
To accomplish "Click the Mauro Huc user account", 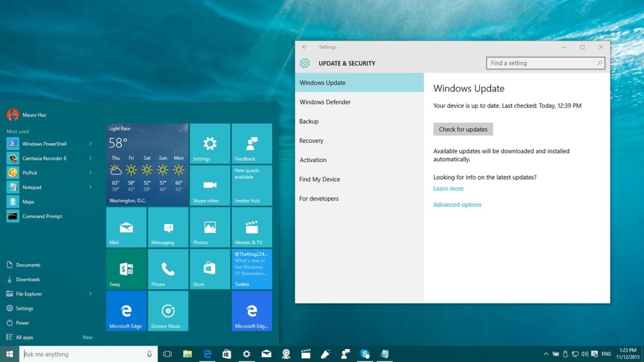I will point(26,115).
